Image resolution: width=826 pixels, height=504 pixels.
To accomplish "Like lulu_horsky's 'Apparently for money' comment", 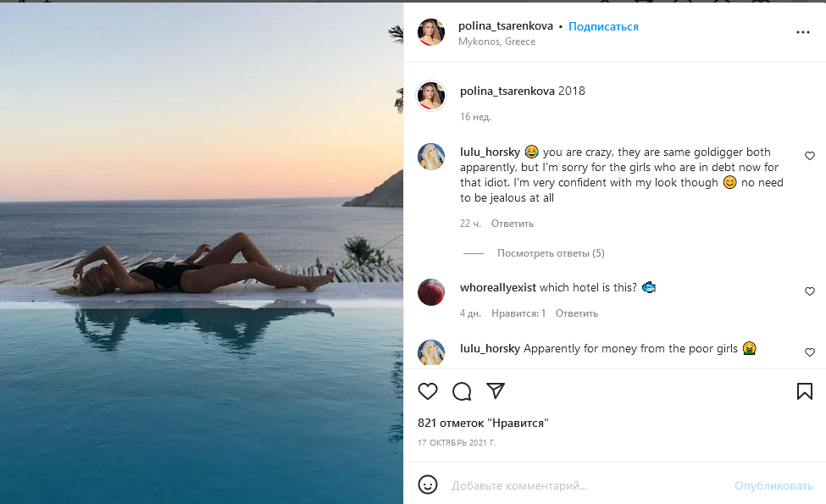I will [x=810, y=352].
